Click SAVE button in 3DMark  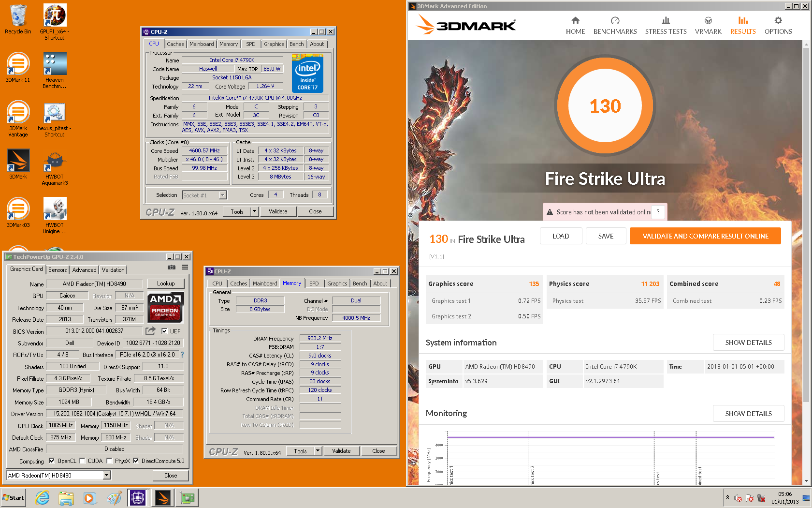[x=606, y=236]
